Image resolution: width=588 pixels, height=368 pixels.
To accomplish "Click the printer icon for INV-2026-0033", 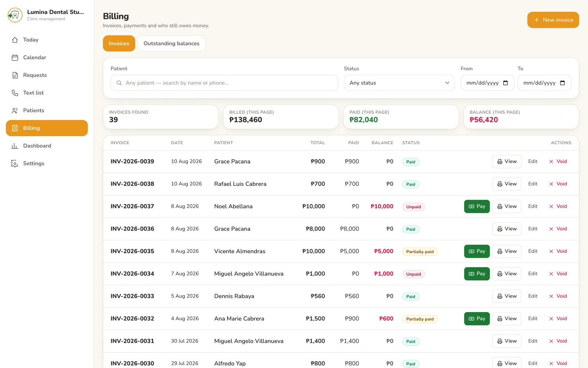I will pos(500,296).
